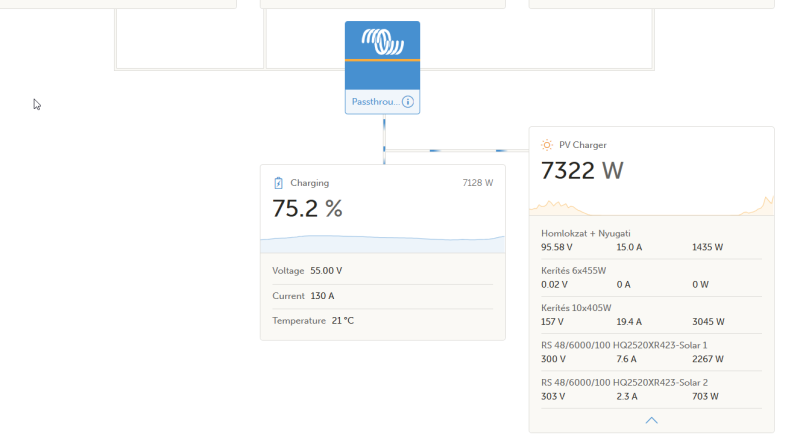This screenshot has height=444, width=800.
Task: Click the RS 48/6000/100 Solar 2 name
Action: 624,382
